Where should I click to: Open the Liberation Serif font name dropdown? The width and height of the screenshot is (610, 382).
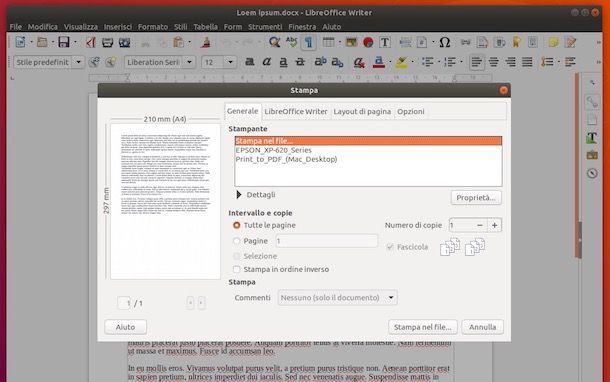(189, 62)
